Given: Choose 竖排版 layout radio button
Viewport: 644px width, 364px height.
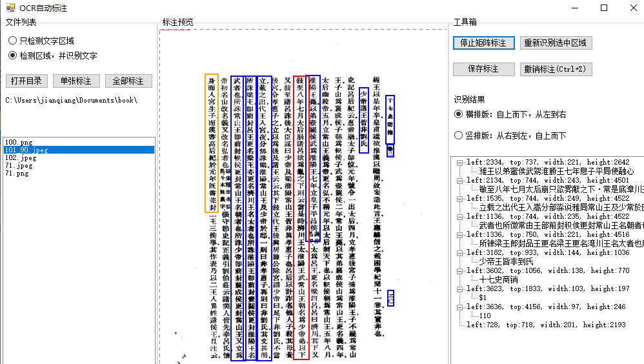Looking at the screenshot, I should tap(510, 135).
